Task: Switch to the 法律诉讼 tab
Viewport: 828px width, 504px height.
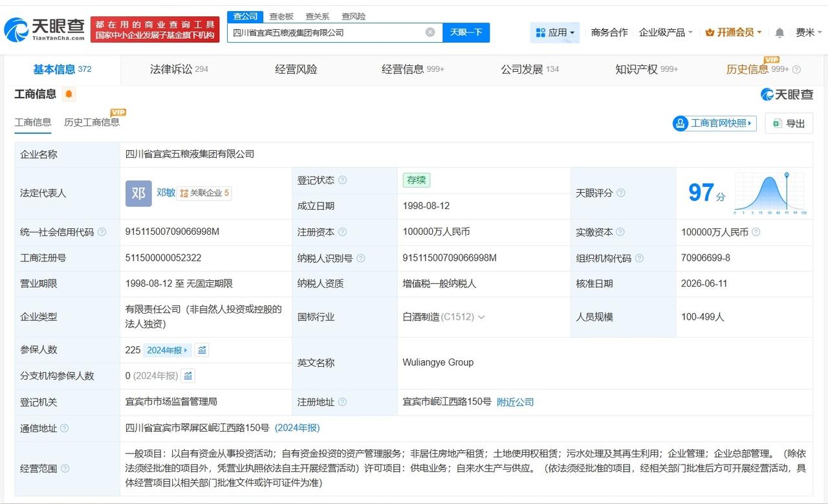Action: (x=179, y=69)
